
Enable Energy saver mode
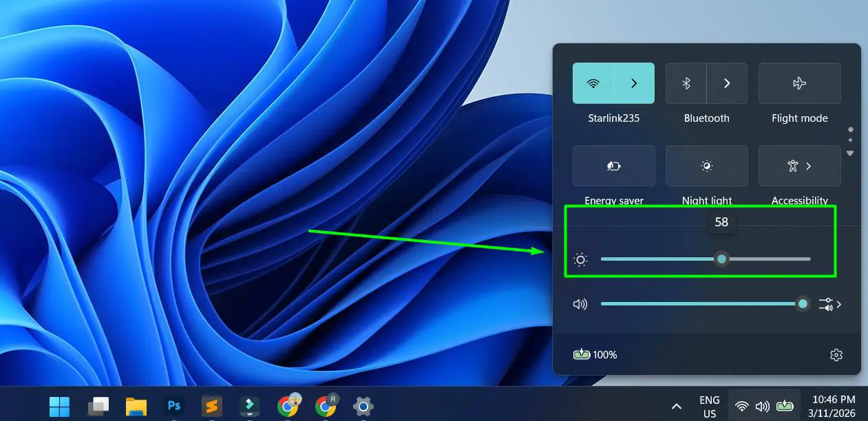click(613, 166)
